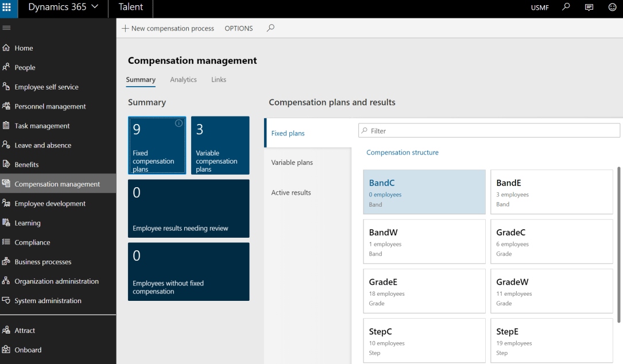Viewport: 623px width, 364px height.
Task: Click the plans list vertical scrollbar
Action: click(618, 244)
